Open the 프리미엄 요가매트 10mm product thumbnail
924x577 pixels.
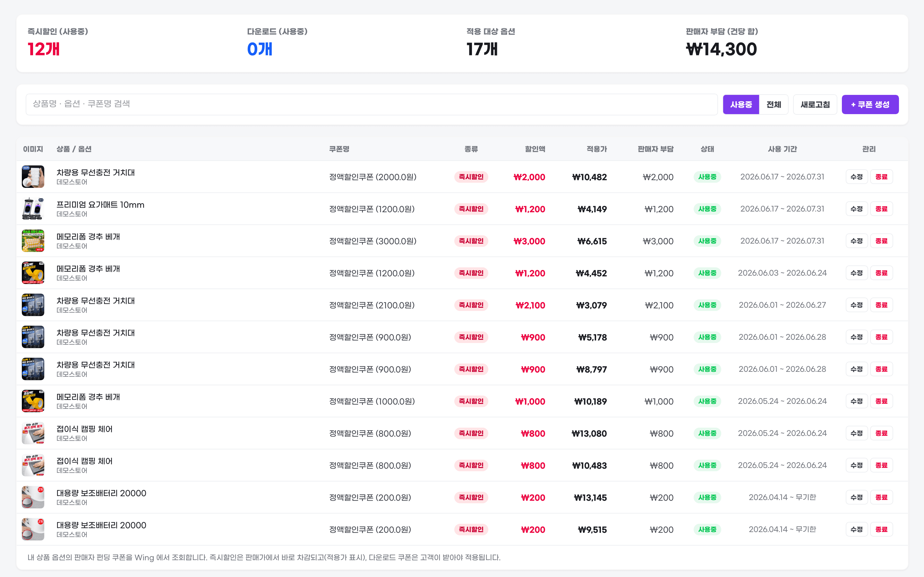[33, 209]
